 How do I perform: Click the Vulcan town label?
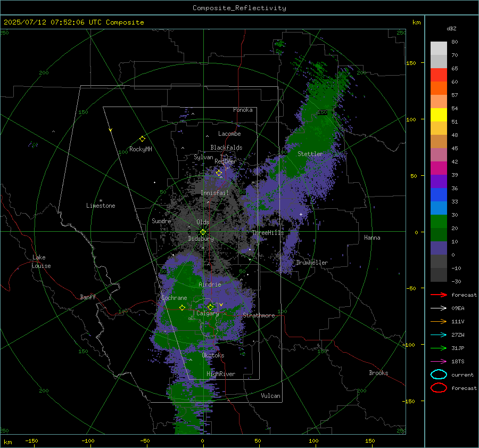tap(271, 396)
